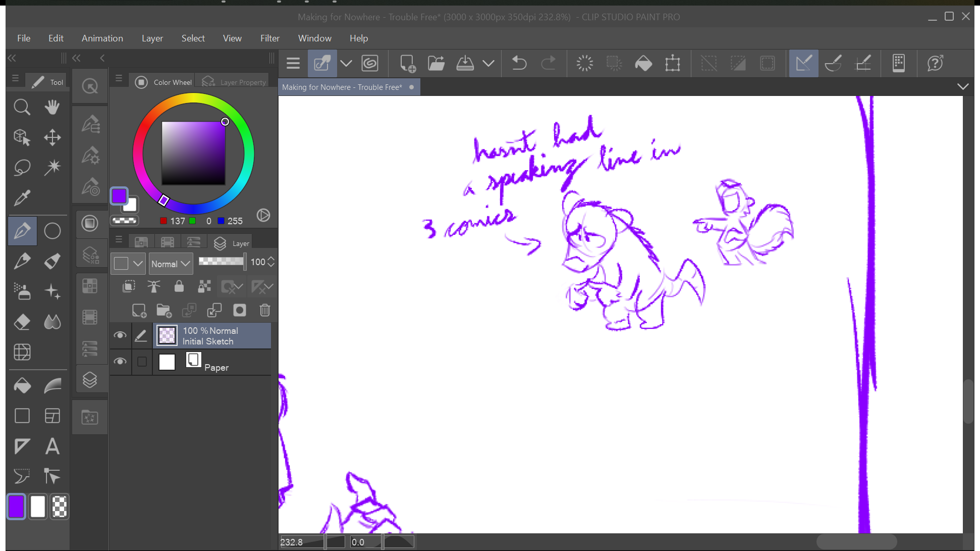Image resolution: width=980 pixels, height=551 pixels.
Task: Choose the Lasso selection tool
Action: 22,167
